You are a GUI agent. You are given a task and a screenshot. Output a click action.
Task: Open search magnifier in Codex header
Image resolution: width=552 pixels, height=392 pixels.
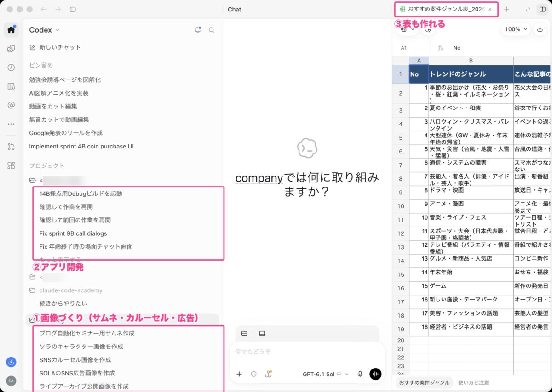(212, 30)
